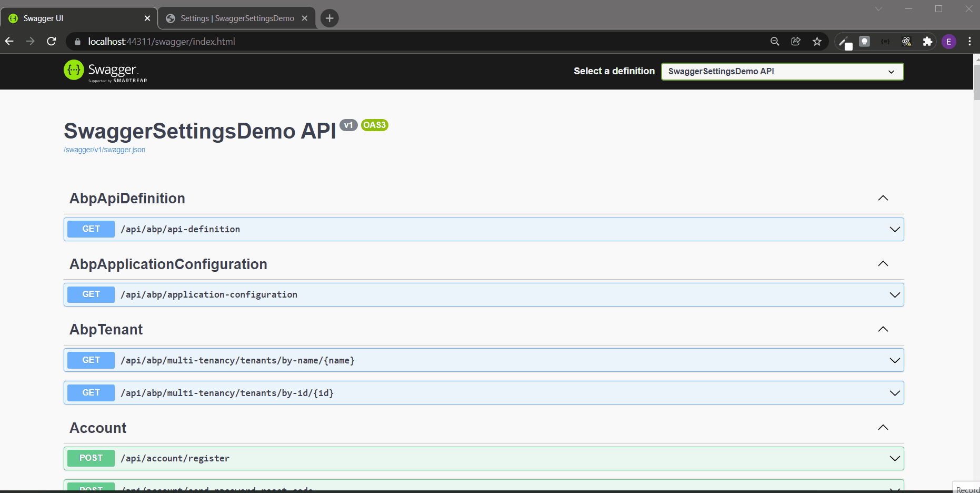Click the share page icon

pos(796,41)
